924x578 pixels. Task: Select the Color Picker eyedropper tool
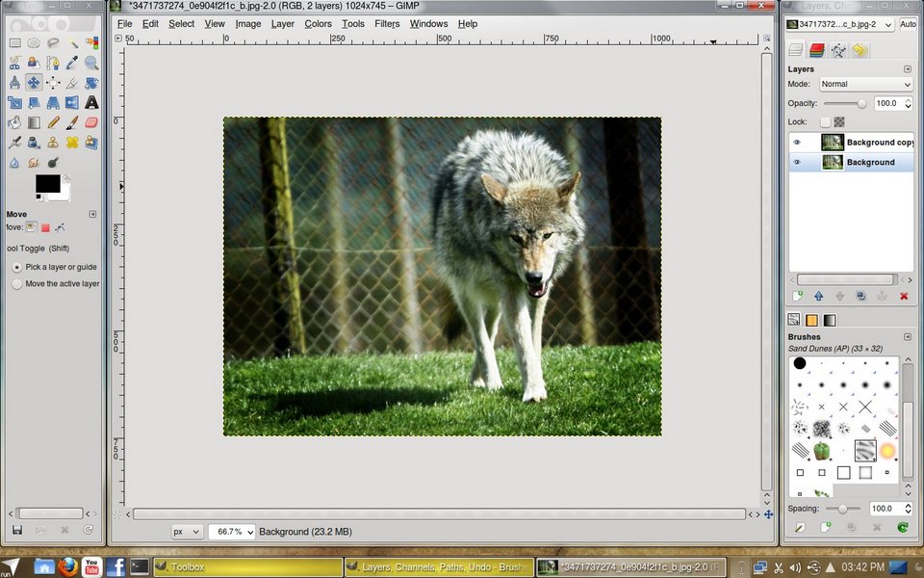pos(72,63)
